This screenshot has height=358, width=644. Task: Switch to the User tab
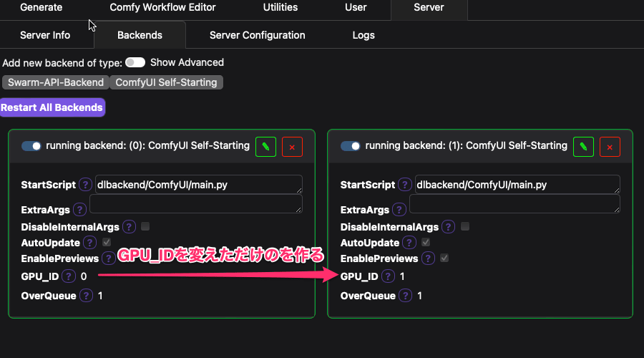356,7
